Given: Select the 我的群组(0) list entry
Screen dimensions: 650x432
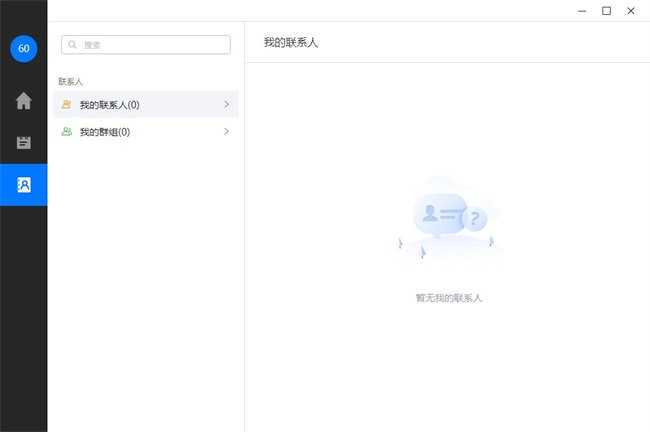Looking at the screenshot, I should click(105, 132).
